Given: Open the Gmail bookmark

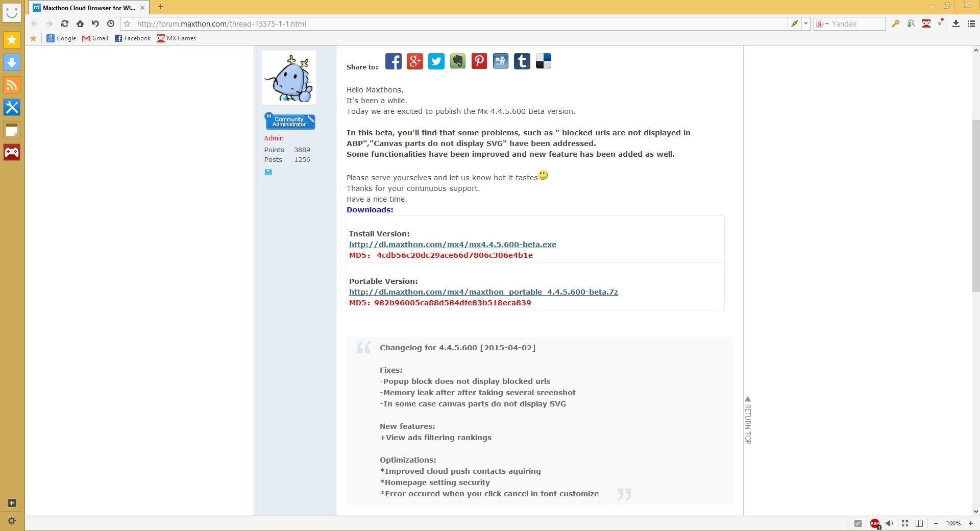Looking at the screenshot, I should coord(95,38).
